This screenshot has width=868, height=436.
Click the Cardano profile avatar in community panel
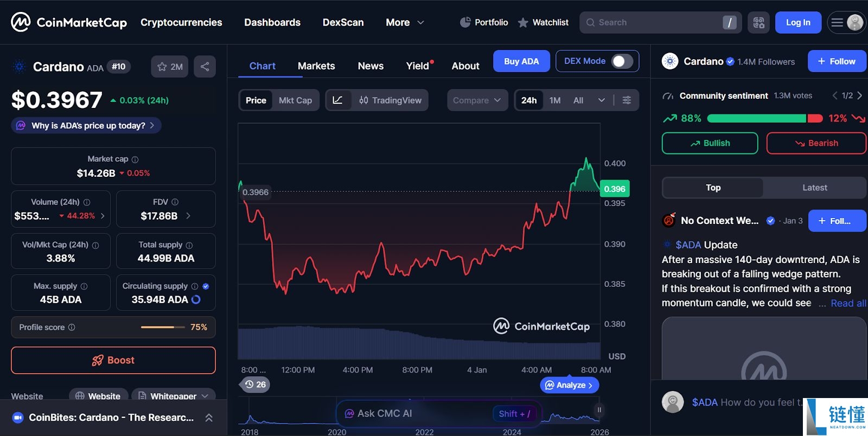coord(670,61)
